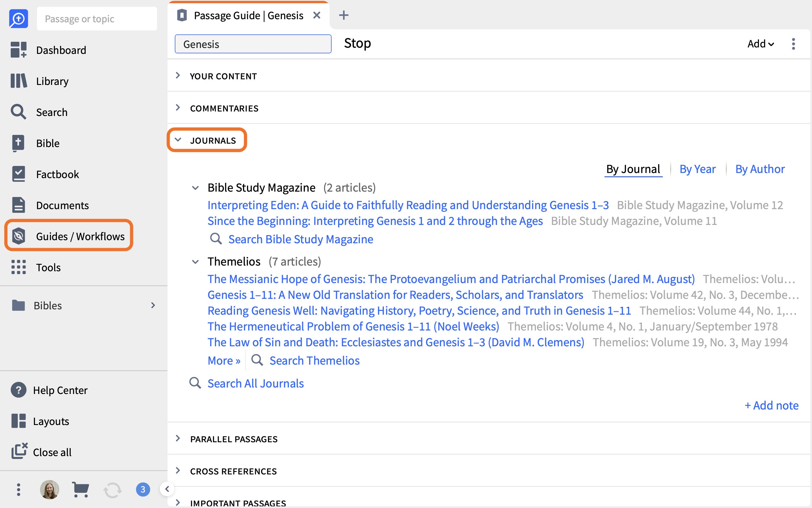812x508 pixels.
Task: Open the Interpreting Eden article link
Action: (408, 205)
